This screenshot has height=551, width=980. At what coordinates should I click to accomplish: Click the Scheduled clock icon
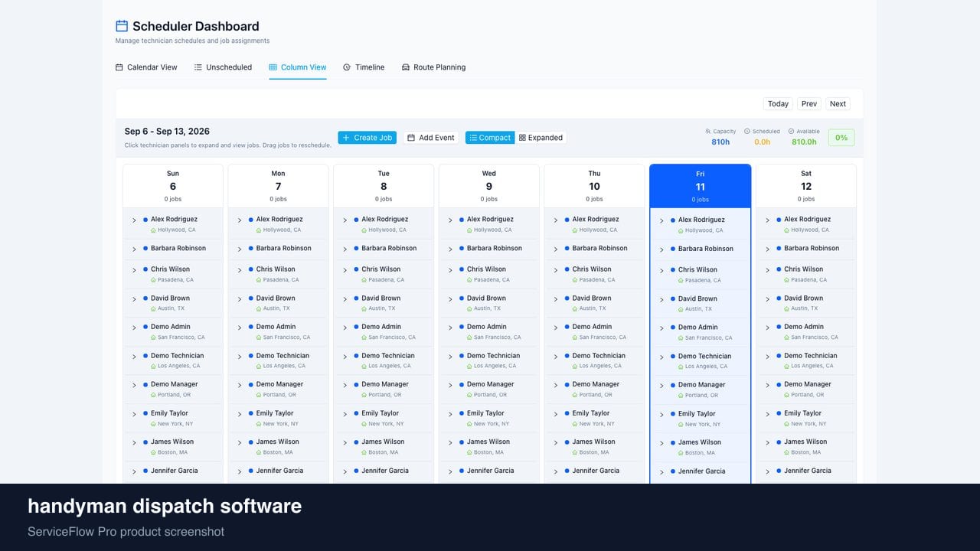click(747, 132)
